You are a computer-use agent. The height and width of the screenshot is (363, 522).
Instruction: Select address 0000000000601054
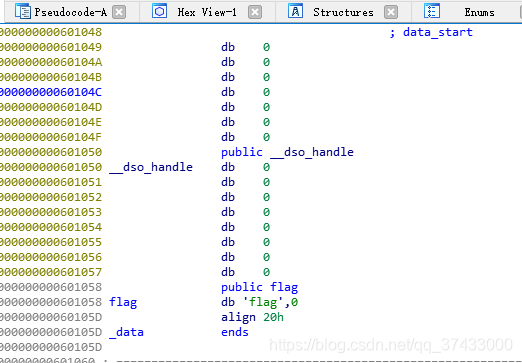pos(51,227)
